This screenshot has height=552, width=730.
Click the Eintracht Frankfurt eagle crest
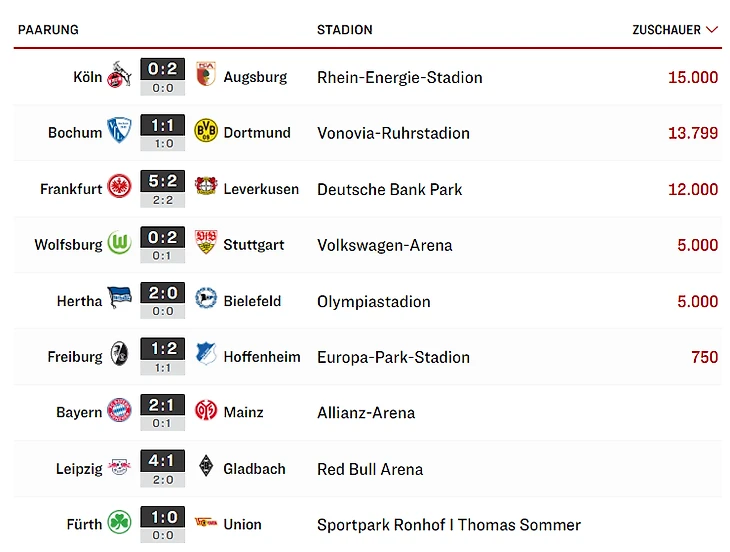(x=119, y=188)
